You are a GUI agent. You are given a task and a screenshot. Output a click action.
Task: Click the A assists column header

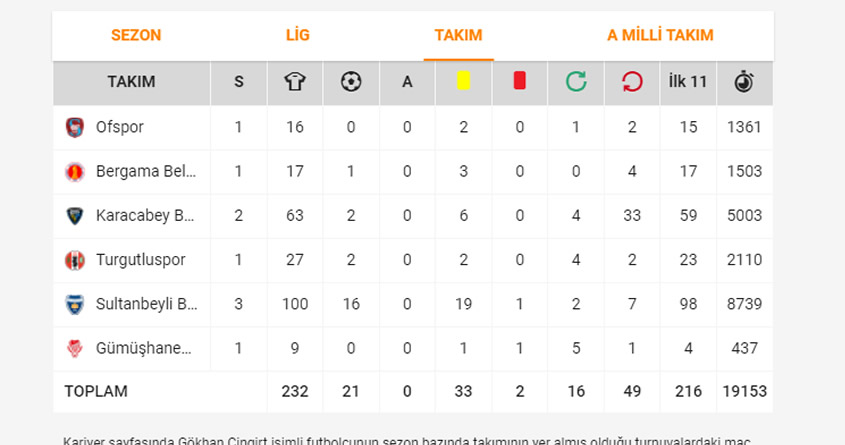tap(407, 82)
